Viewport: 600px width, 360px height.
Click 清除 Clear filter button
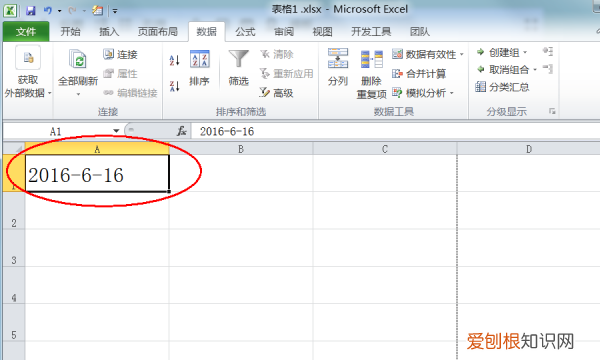click(x=277, y=54)
